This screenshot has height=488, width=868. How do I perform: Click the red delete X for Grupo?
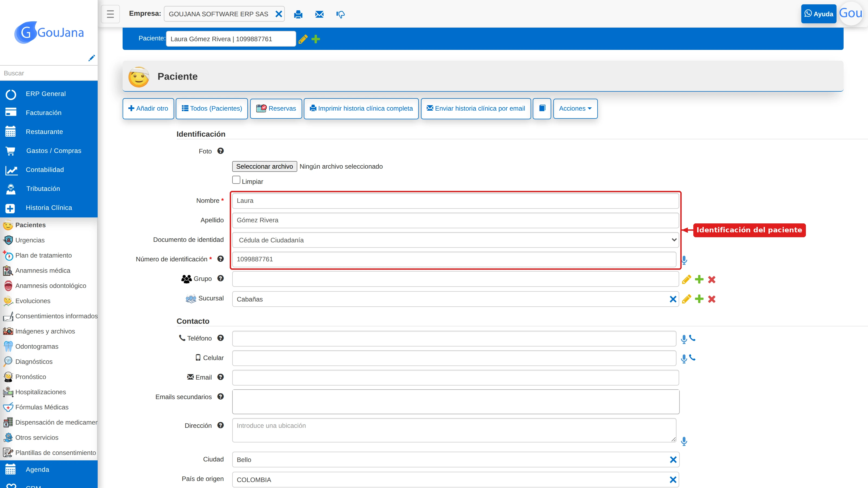click(x=712, y=279)
